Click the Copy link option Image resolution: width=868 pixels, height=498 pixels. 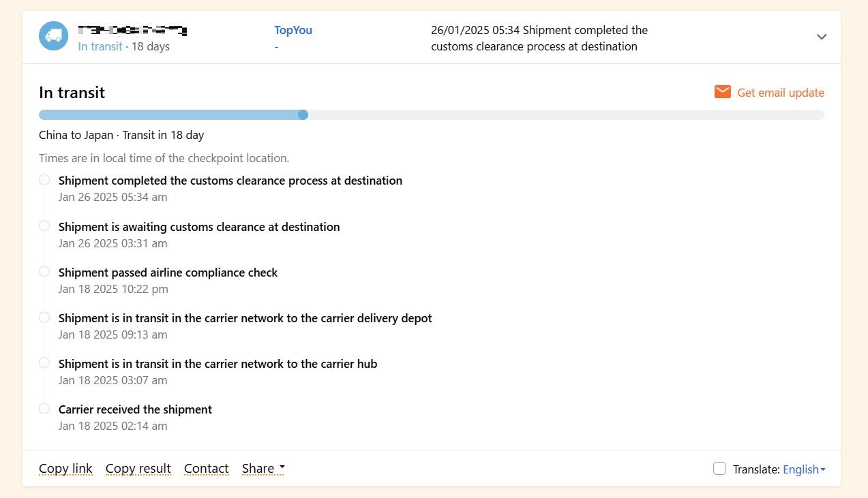click(x=65, y=468)
